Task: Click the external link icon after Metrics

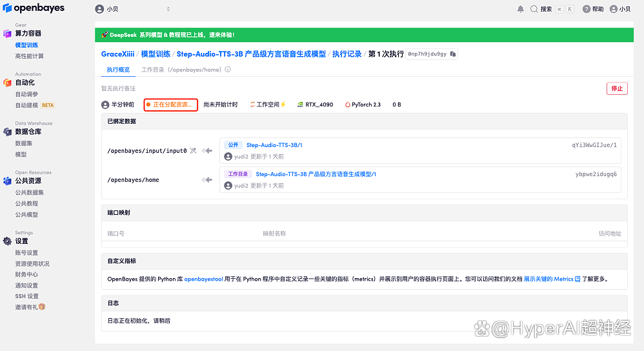Action: pyautogui.click(x=578, y=279)
